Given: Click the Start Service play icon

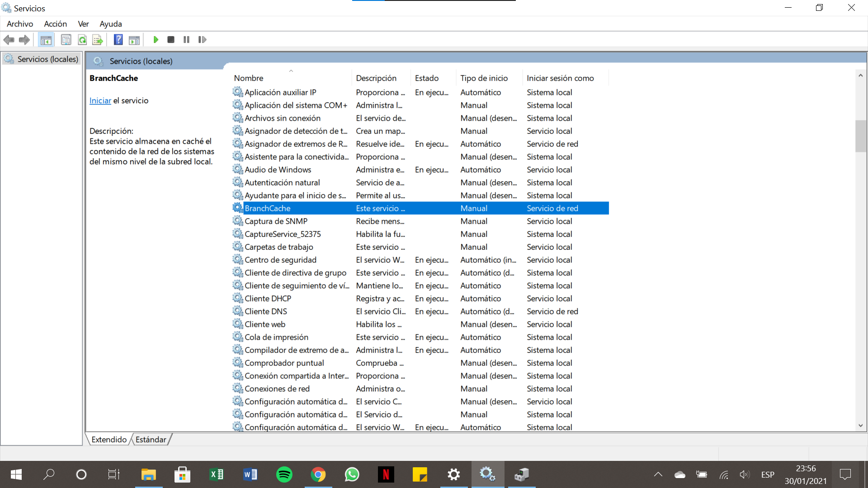Looking at the screenshot, I should pyautogui.click(x=156, y=40).
